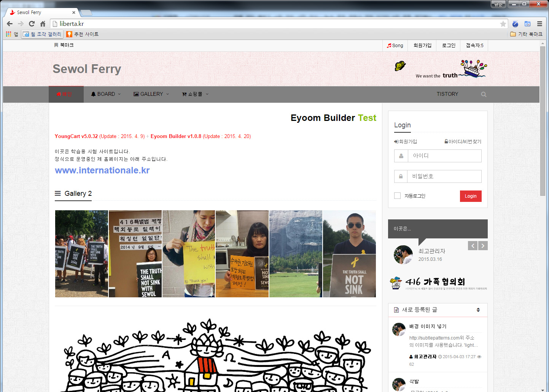
Task: Open the Gallery 2 heading
Action: (78, 194)
